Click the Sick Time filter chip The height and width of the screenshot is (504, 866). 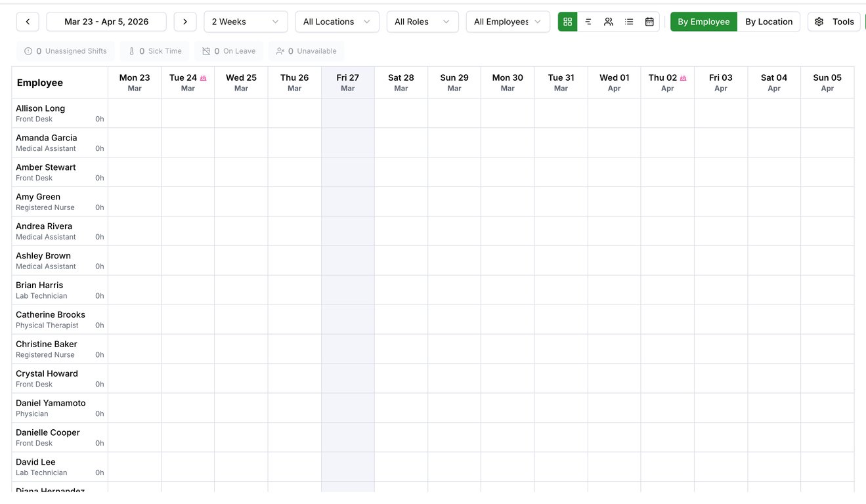154,51
